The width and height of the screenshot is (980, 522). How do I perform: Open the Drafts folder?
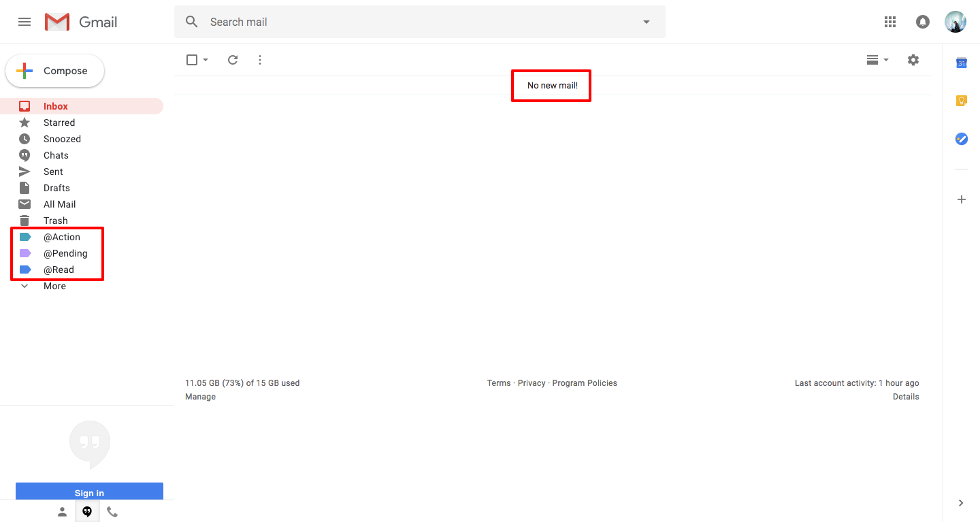pyautogui.click(x=56, y=188)
